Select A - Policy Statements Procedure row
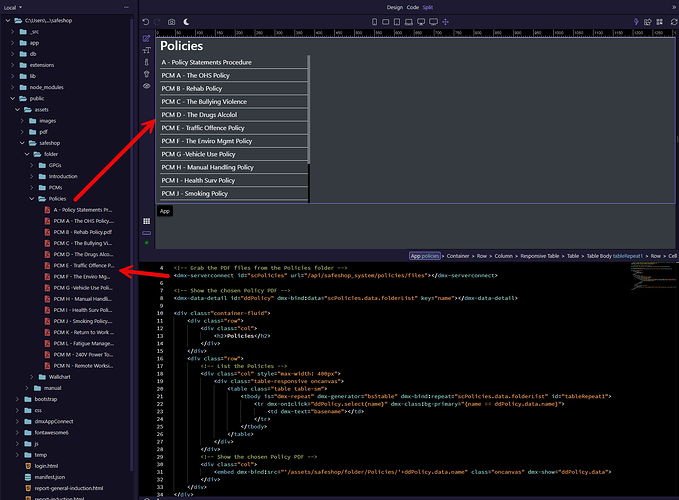679x500 pixels. pos(234,62)
